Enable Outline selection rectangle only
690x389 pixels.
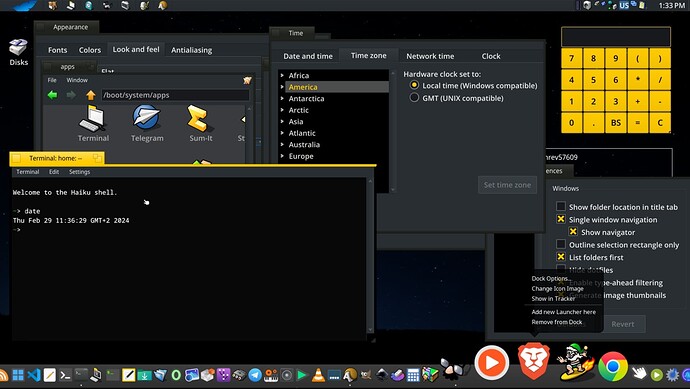561,244
